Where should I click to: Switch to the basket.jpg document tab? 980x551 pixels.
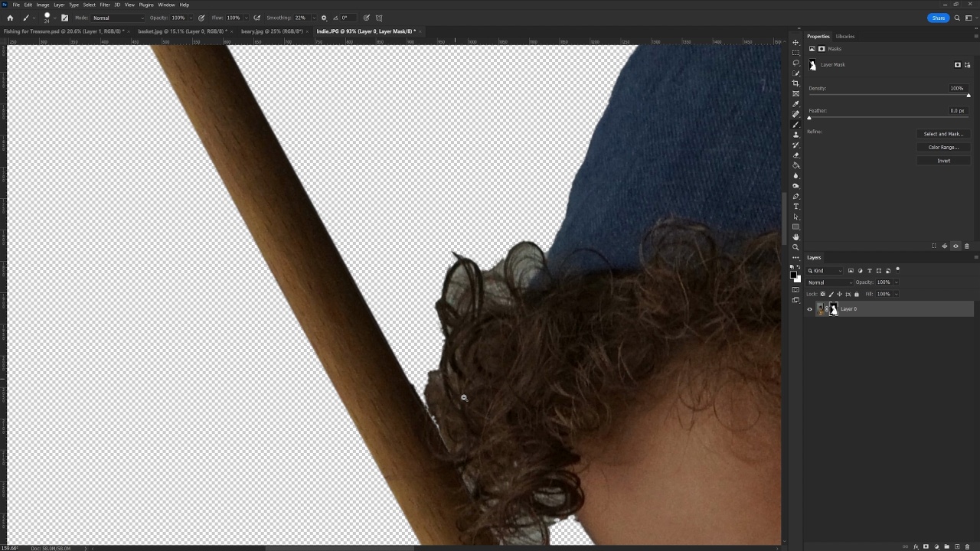point(182,31)
